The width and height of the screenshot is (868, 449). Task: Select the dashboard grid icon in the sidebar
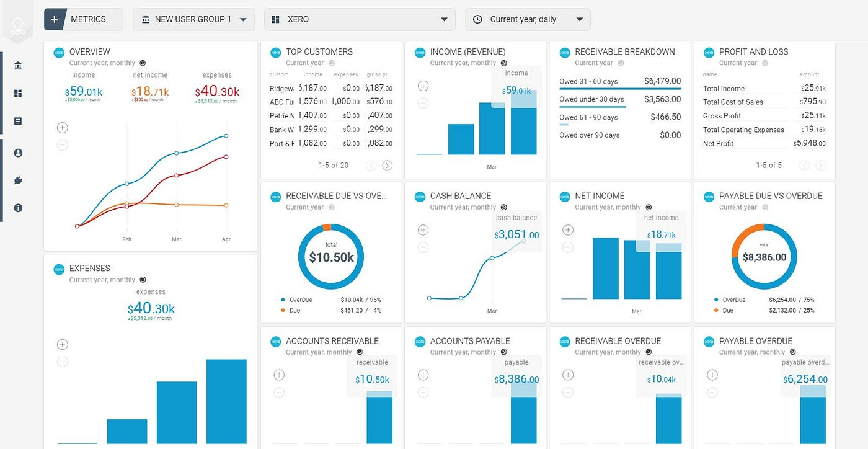pos(18,92)
